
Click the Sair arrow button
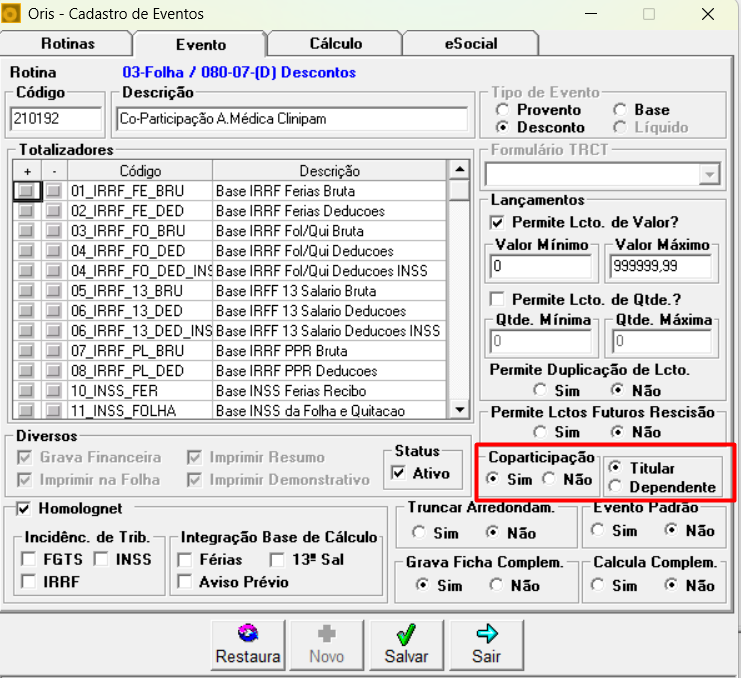pos(486,645)
